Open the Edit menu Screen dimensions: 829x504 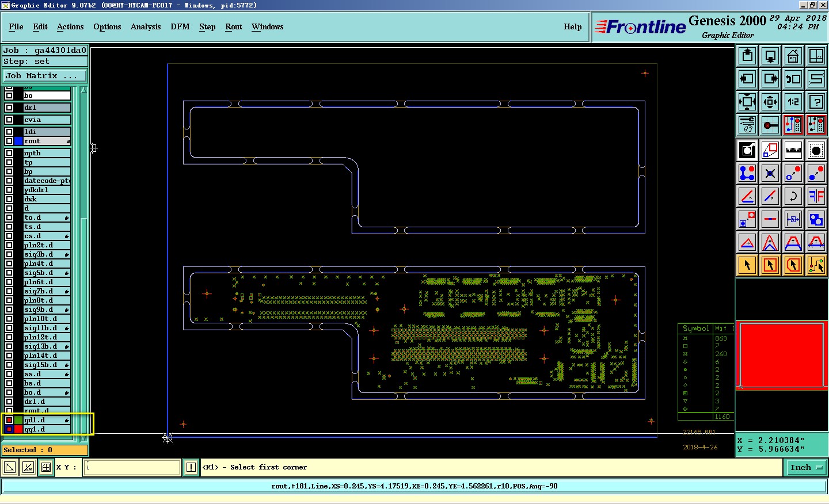click(40, 27)
